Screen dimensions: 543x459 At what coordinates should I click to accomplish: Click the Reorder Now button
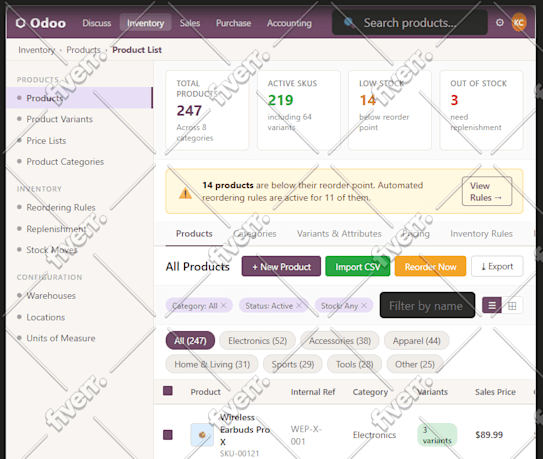(x=430, y=267)
